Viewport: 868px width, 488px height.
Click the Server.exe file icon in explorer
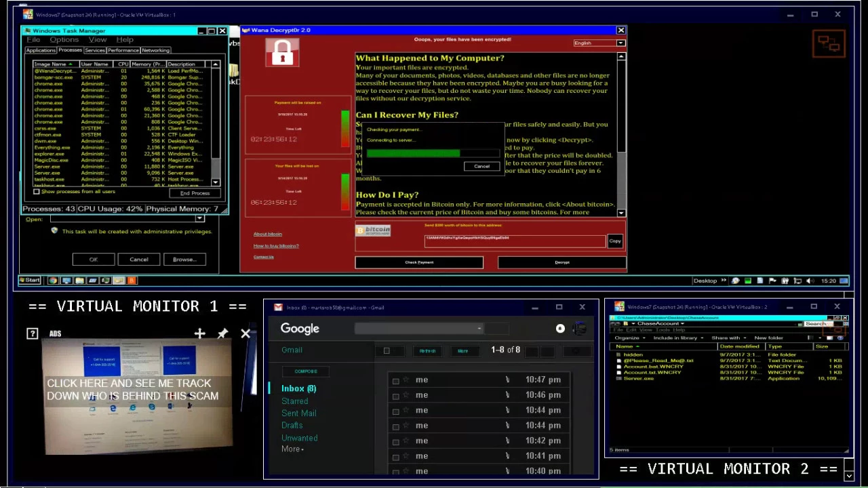[x=619, y=378]
